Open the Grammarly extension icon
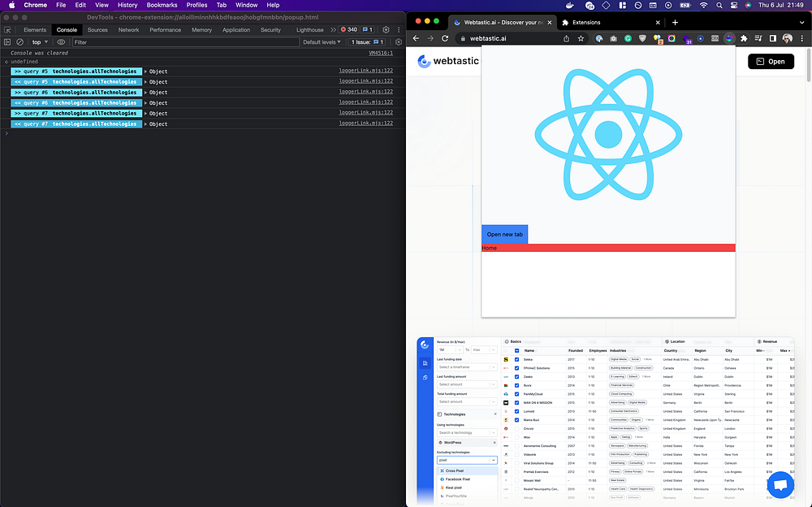This screenshot has height=507, width=812. pyautogui.click(x=628, y=38)
